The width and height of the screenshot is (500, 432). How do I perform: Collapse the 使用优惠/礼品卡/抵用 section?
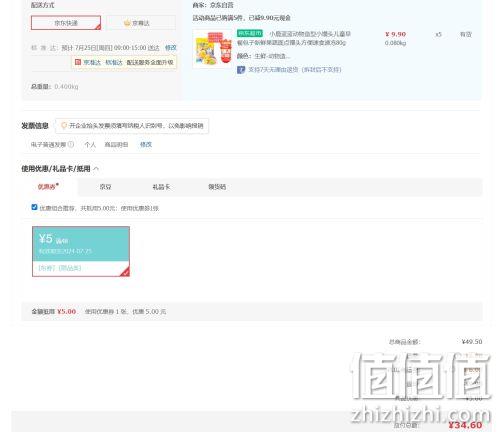[x=96, y=169]
